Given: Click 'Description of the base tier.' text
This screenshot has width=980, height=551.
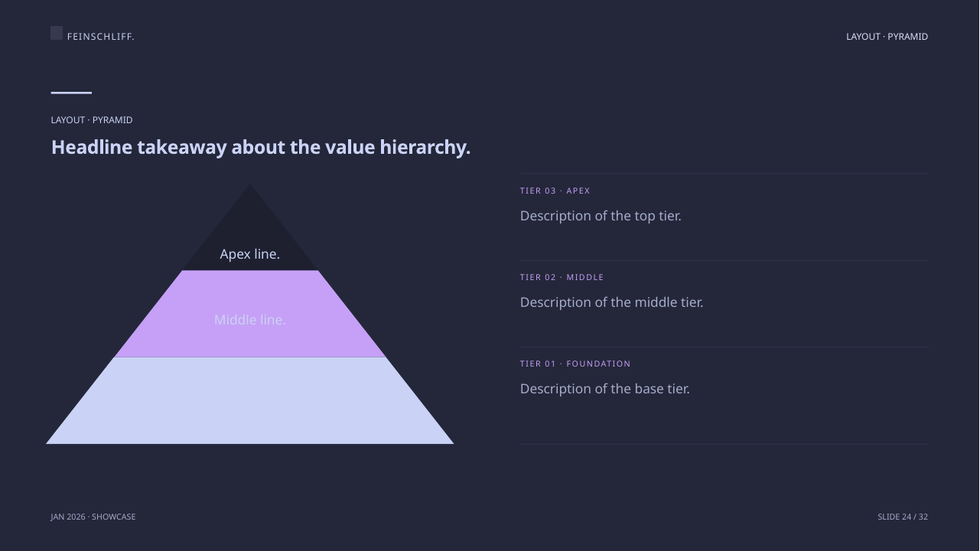Looking at the screenshot, I should point(605,389).
